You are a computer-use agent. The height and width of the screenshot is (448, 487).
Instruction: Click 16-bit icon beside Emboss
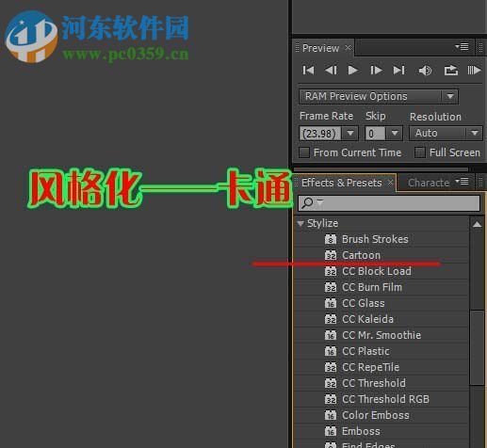coord(331,431)
